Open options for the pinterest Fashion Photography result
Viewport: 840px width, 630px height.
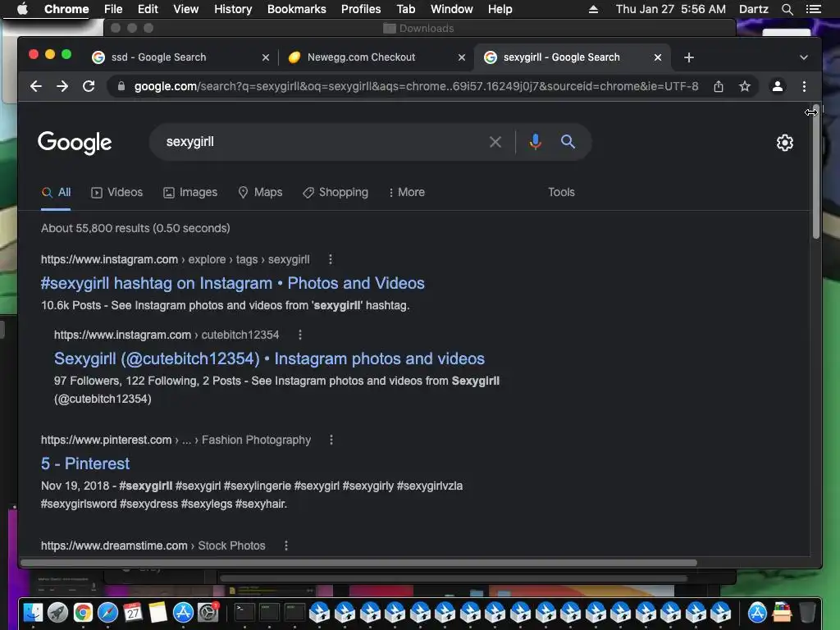pos(331,440)
